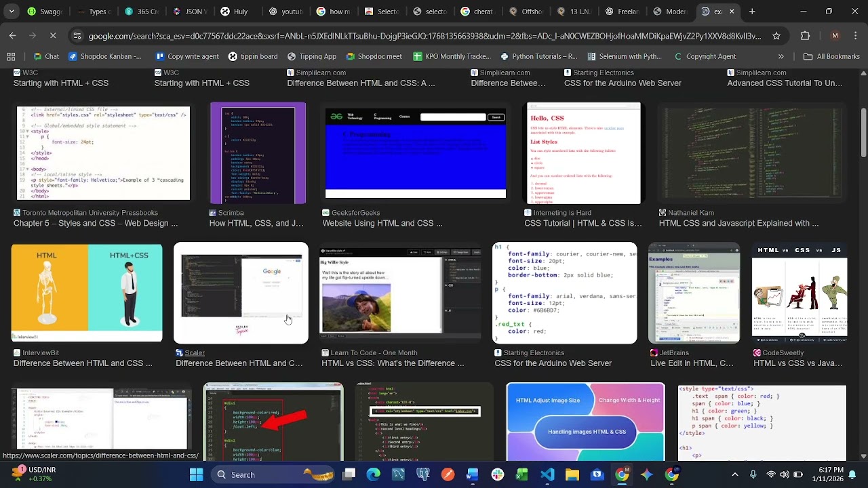Open the JetBrains Live Edit thumbnail
868x488 pixels.
coord(694,293)
